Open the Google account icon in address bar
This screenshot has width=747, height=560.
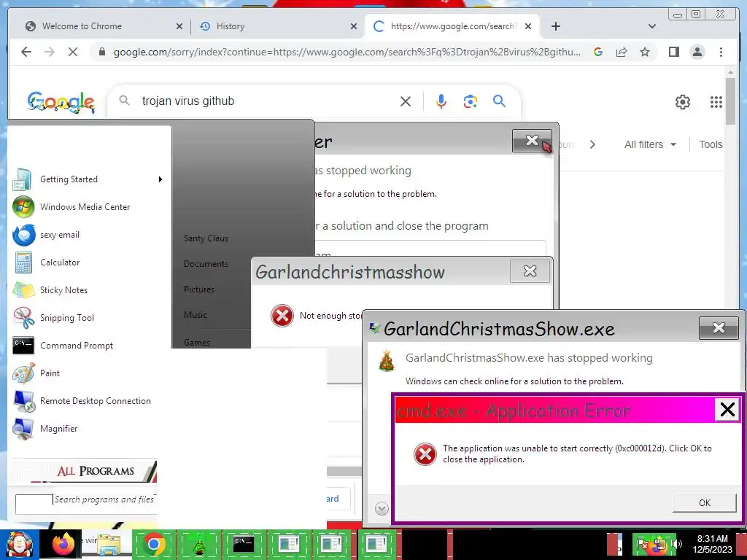pyautogui.click(x=598, y=52)
